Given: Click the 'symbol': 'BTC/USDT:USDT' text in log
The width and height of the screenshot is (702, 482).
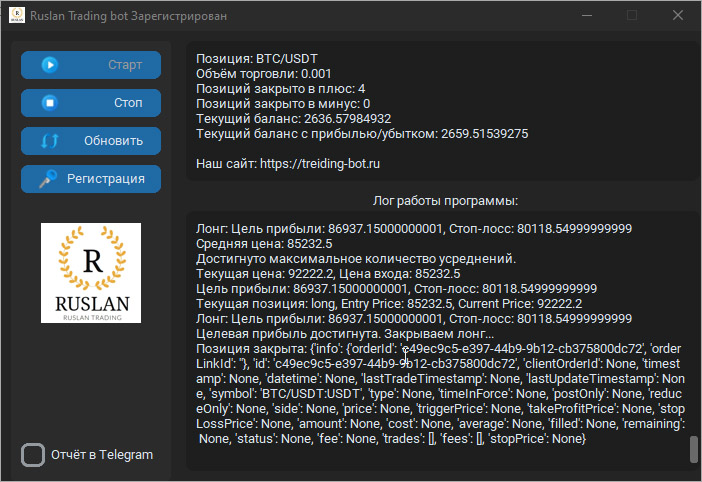Looking at the screenshot, I should tap(286, 394).
